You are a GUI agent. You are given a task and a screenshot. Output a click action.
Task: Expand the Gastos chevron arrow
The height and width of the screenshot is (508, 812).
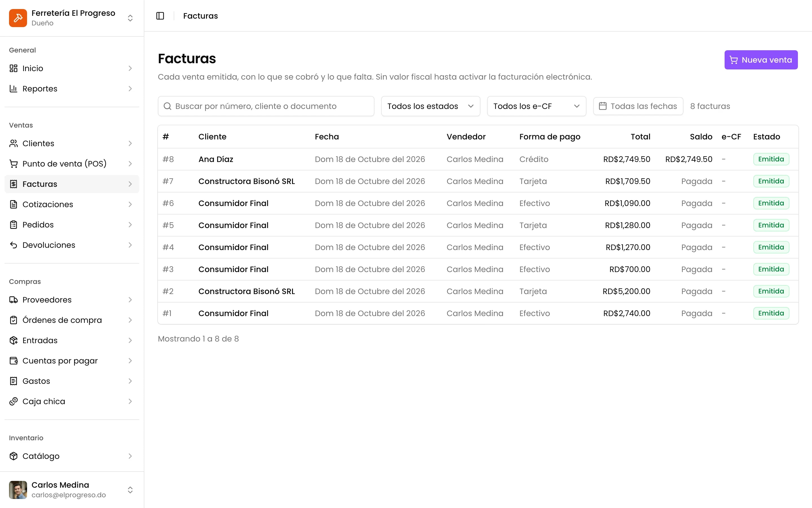point(130,381)
